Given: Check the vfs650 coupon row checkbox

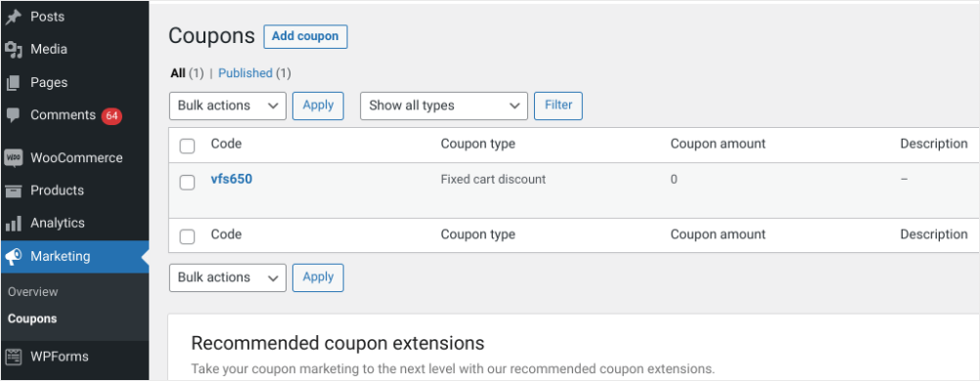Looking at the screenshot, I should [x=188, y=182].
